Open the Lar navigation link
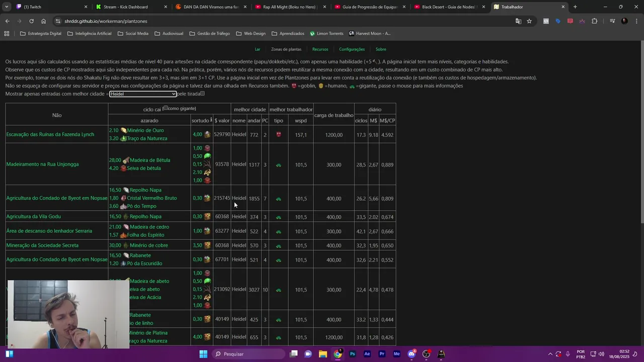Screen dimensions: 644x362 click(x=257, y=49)
